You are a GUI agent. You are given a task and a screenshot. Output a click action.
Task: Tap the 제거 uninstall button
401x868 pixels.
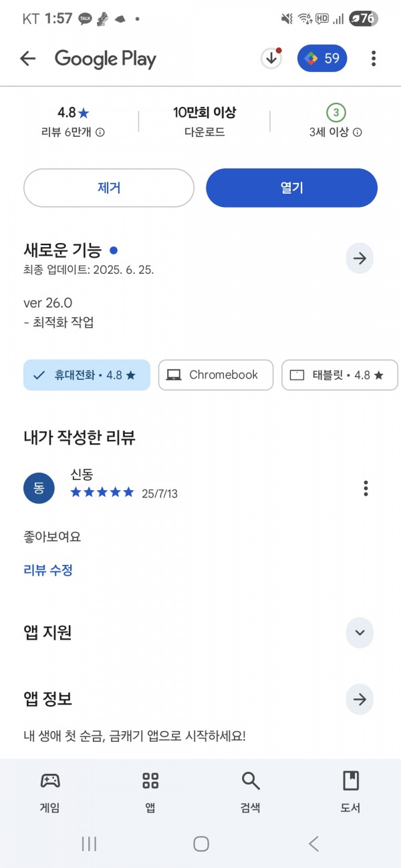click(109, 188)
